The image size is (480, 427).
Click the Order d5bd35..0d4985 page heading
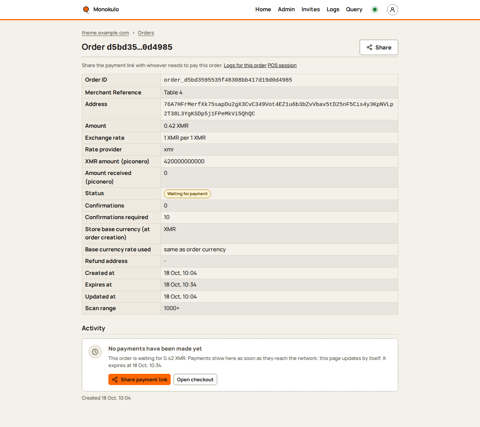point(127,47)
